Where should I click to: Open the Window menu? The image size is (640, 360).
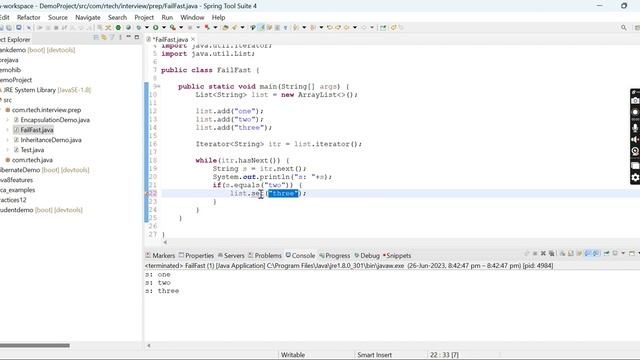[192, 18]
